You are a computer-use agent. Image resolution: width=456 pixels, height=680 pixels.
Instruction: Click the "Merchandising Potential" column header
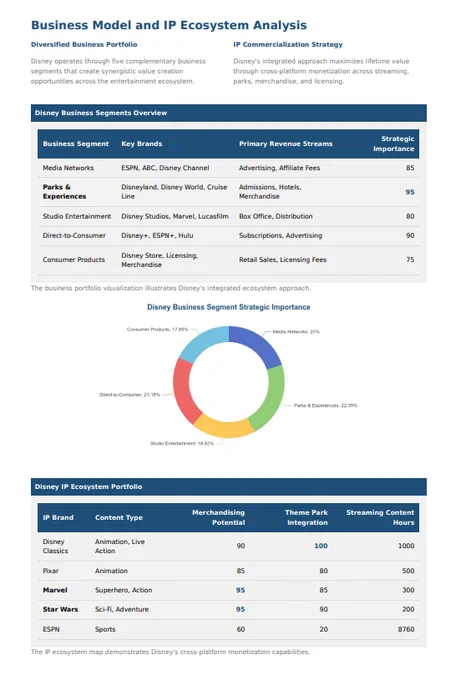(x=218, y=517)
